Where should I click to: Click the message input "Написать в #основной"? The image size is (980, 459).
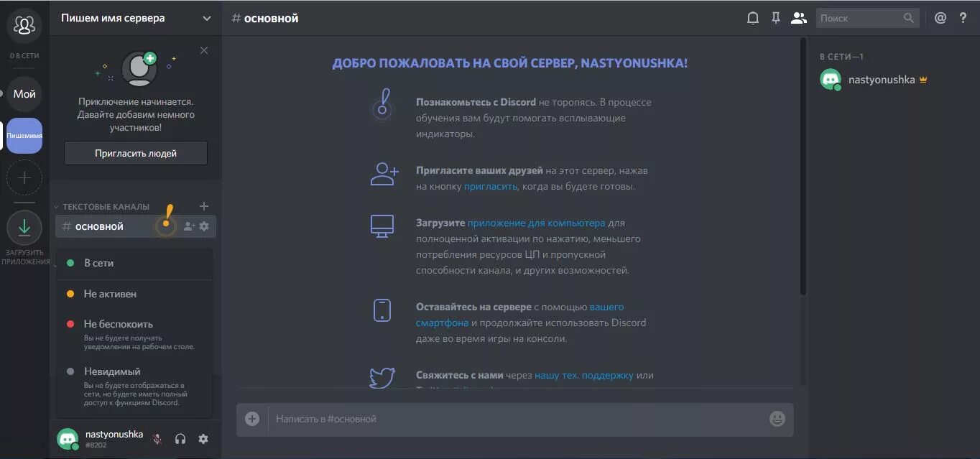516,419
